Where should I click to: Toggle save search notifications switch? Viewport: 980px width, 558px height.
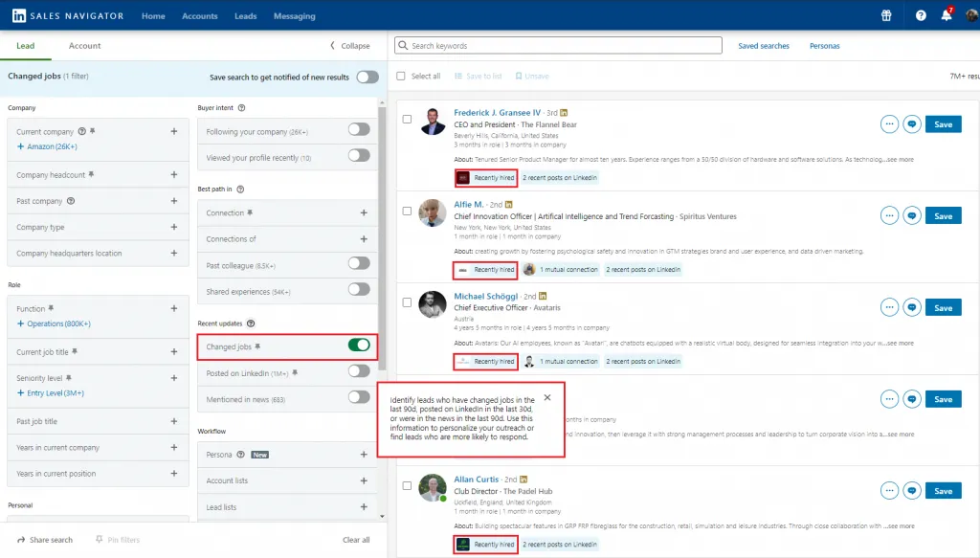click(367, 77)
